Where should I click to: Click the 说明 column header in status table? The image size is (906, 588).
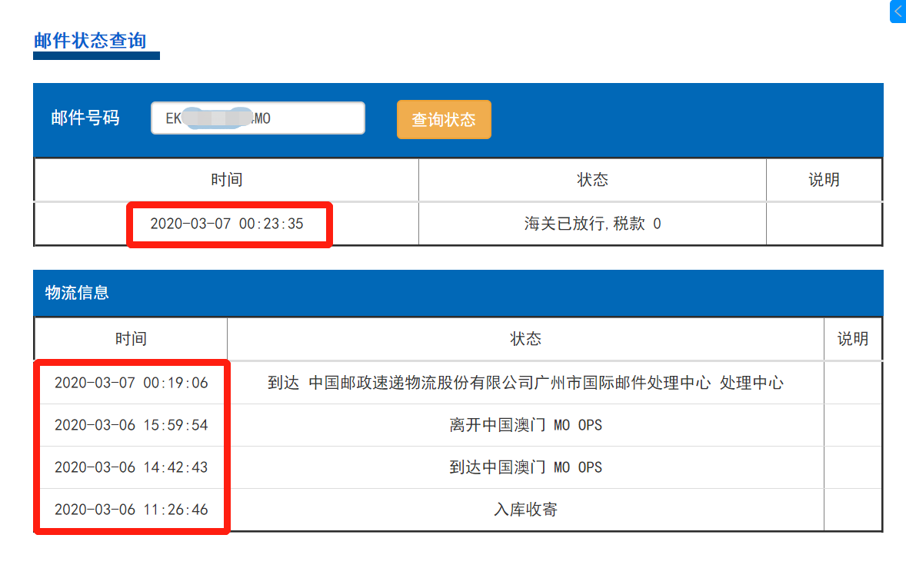pos(824,179)
